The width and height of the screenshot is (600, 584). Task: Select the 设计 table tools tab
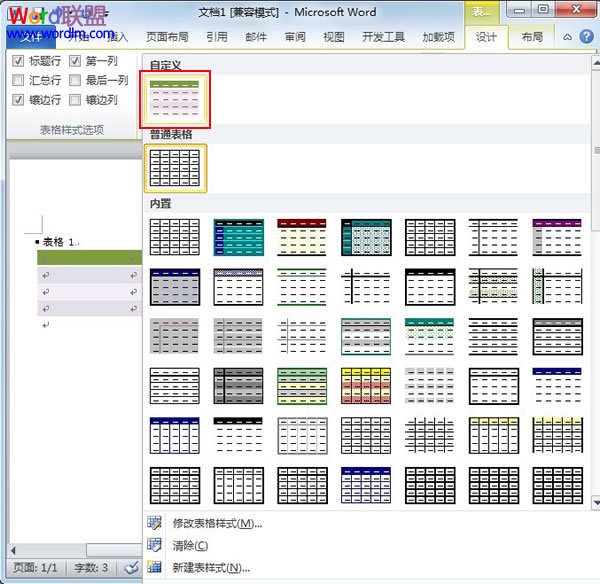(x=486, y=37)
